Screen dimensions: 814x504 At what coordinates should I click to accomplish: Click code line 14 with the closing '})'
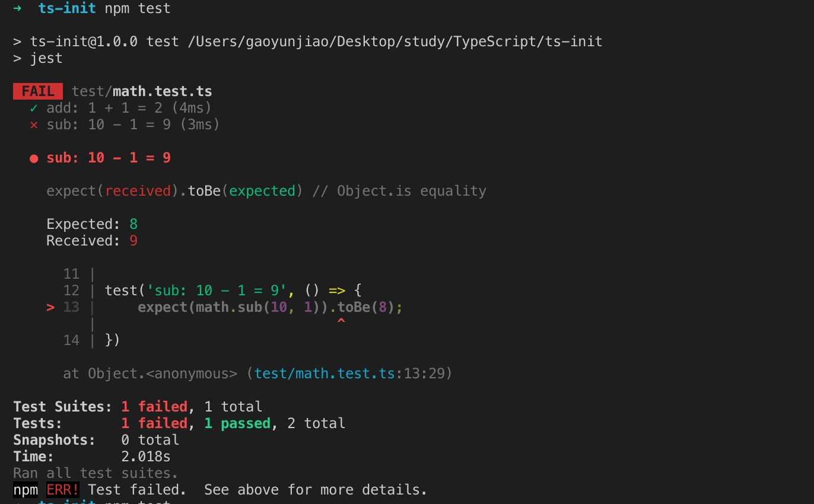pos(92,340)
